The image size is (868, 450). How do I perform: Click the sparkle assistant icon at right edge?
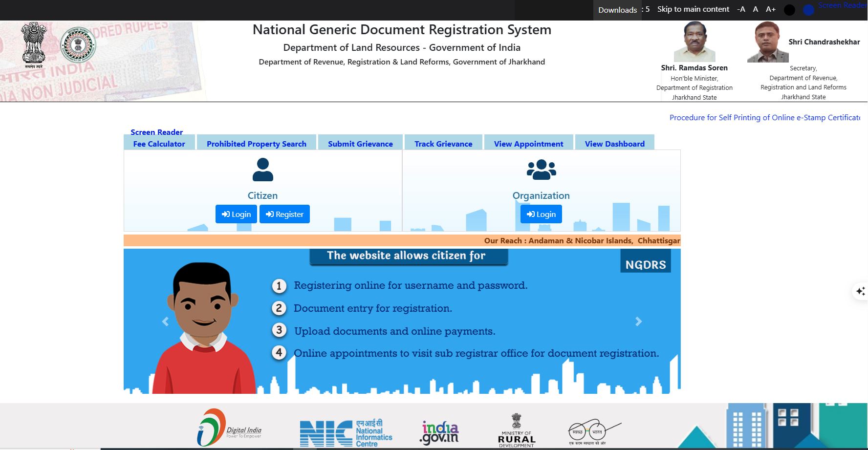point(860,291)
